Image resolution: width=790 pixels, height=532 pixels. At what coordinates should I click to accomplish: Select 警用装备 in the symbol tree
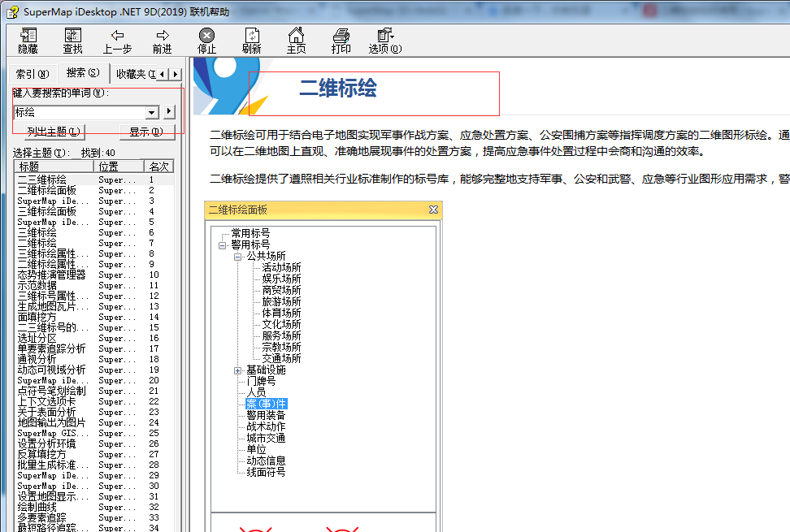point(266,416)
